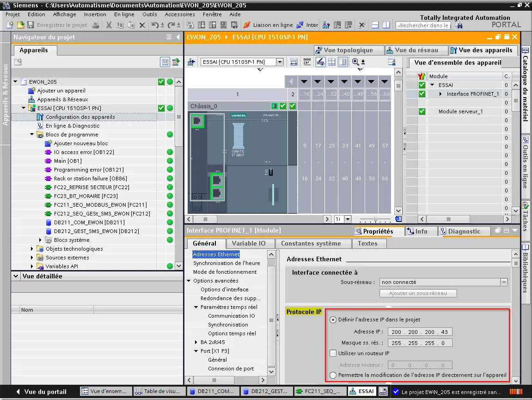Undo the last action
Image resolution: width=532 pixels, height=400 pixels.
coord(155,25)
